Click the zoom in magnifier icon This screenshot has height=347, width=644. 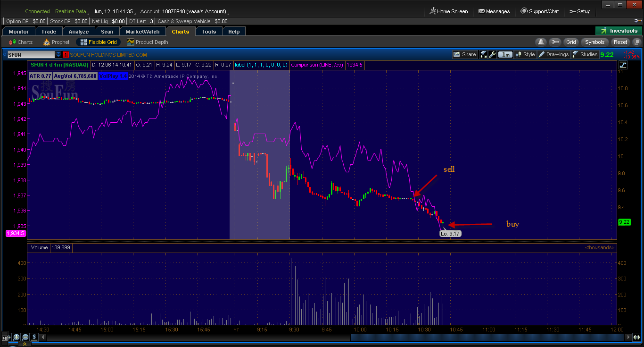pos(17,337)
